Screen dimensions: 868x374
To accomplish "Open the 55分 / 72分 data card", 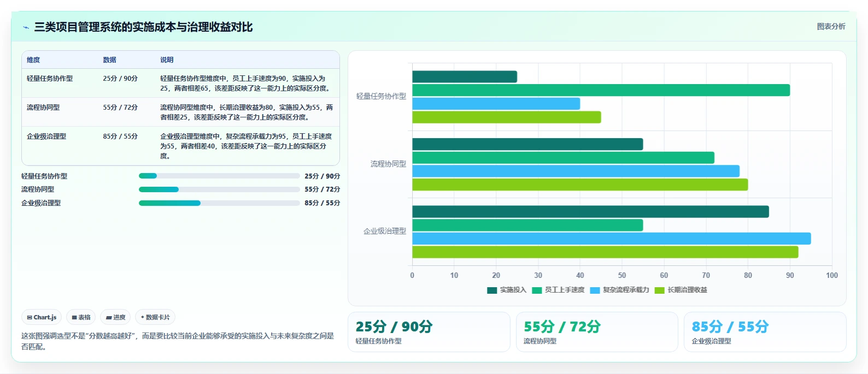I will pos(597,332).
